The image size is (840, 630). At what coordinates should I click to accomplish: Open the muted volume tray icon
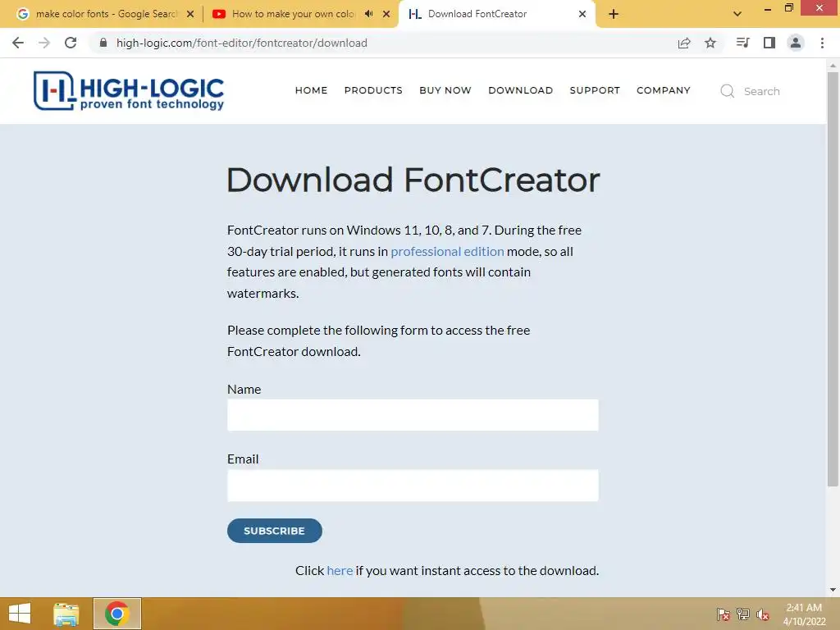762,614
